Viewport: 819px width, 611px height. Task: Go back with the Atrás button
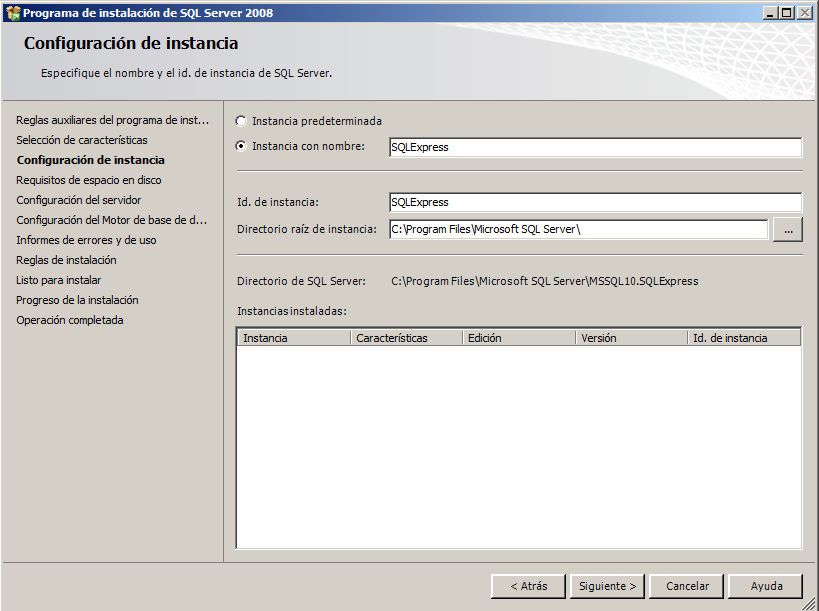click(528, 586)
